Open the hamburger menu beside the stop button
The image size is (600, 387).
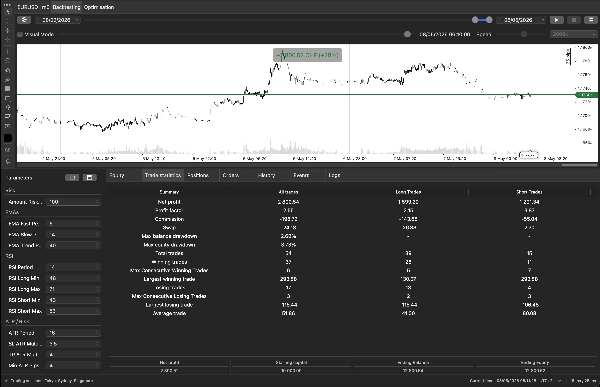(591, 20)
